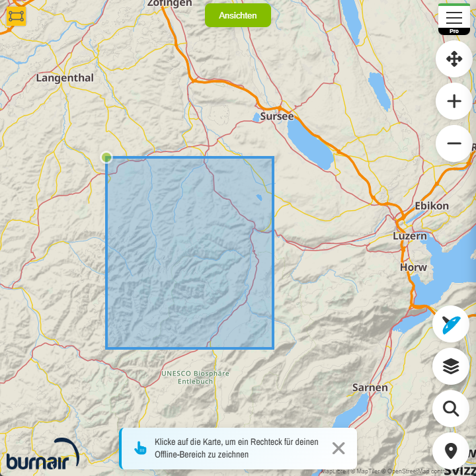Click the green corner handle of rectangle
The height and width of the screenshot is (476, 476).
pos(106,157)
